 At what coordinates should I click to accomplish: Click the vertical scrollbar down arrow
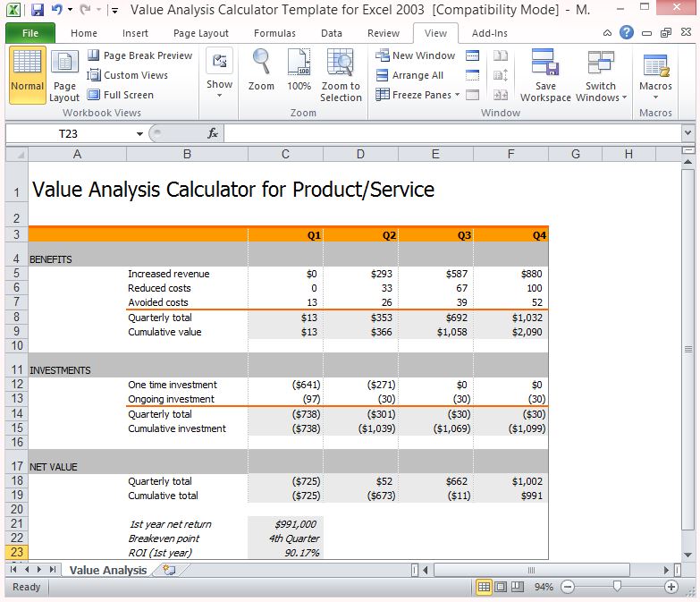coord(688,555)
